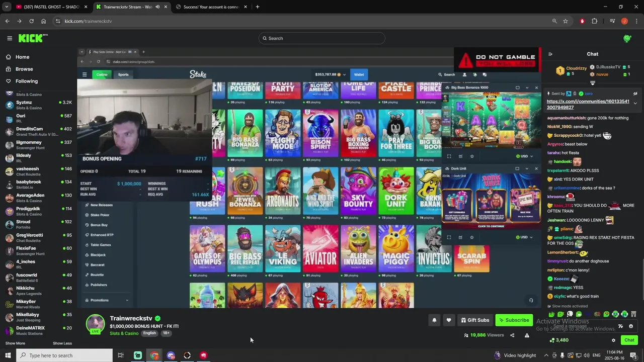
Task: Open the Trainwreckstv profile avatar
Action: (x=95, y=324)
